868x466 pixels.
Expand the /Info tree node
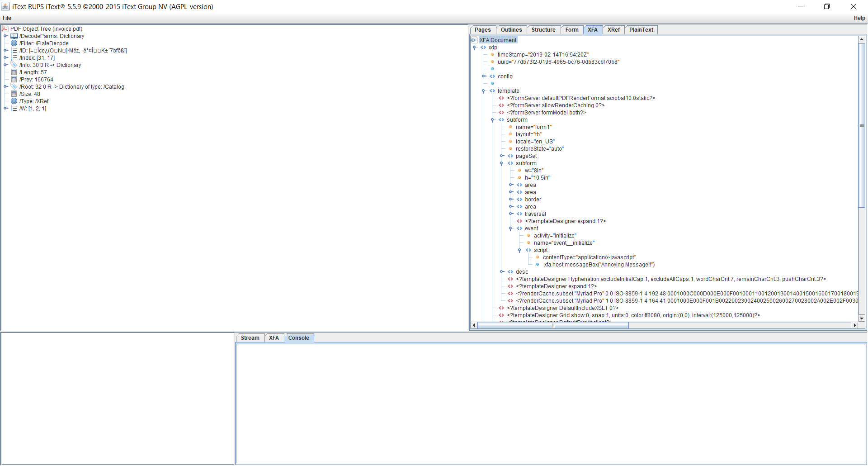[5, 65]
